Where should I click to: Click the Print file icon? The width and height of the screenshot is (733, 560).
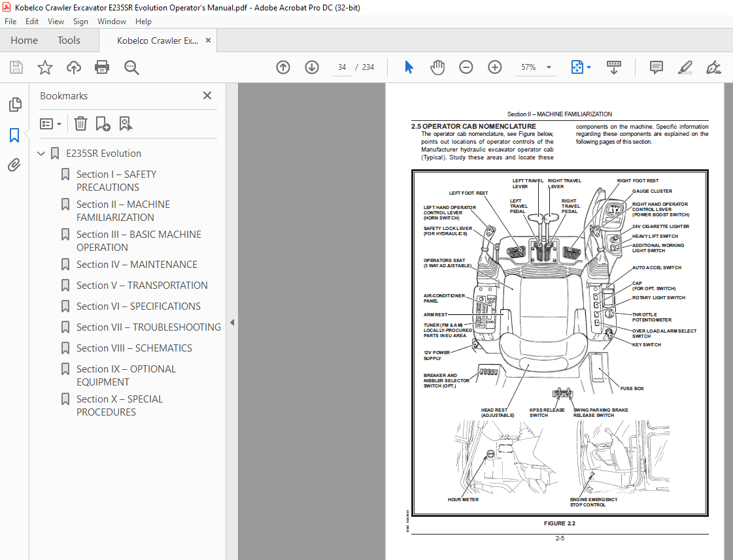[102, 67]
